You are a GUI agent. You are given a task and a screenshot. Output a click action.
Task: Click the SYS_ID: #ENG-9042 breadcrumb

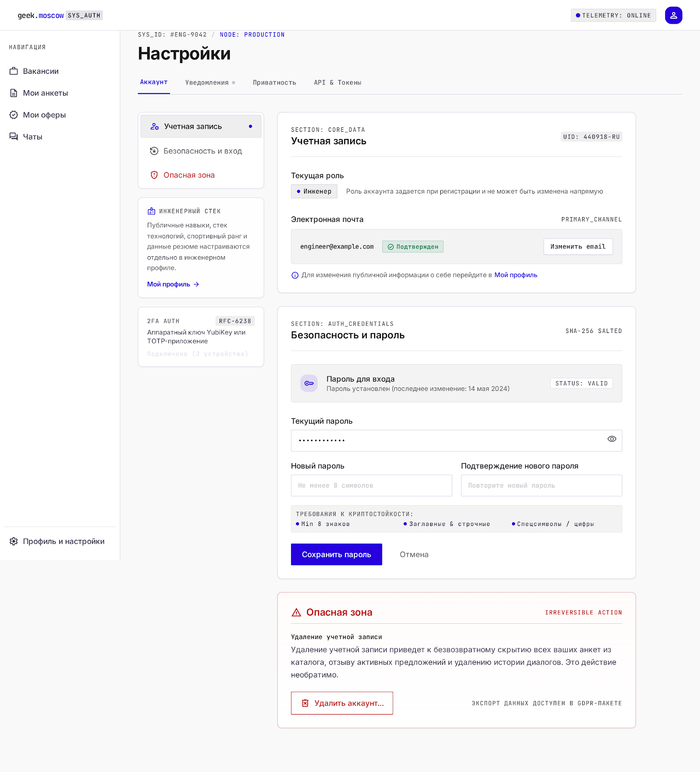click(x=172, y=35)
